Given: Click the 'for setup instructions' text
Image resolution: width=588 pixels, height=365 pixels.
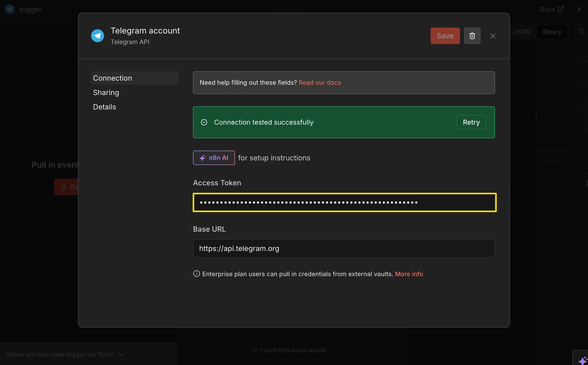Looking at the screenshot, I should click(274, 158).
